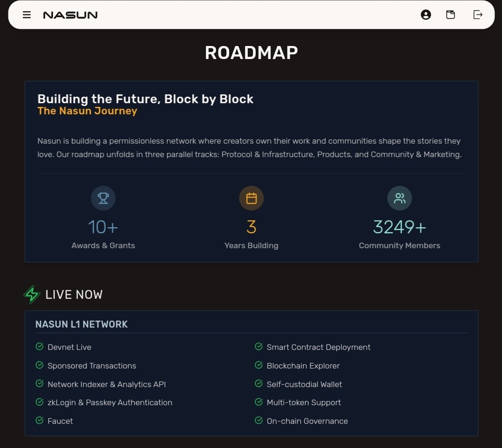
Task: Click 'Building the Future, Block by Block' heading
Action: 145,99
